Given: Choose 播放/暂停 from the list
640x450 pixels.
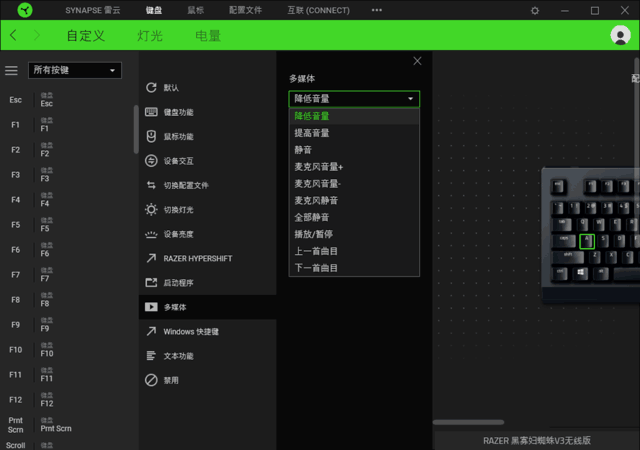Looking at the screenshot, I should [354, 234].
